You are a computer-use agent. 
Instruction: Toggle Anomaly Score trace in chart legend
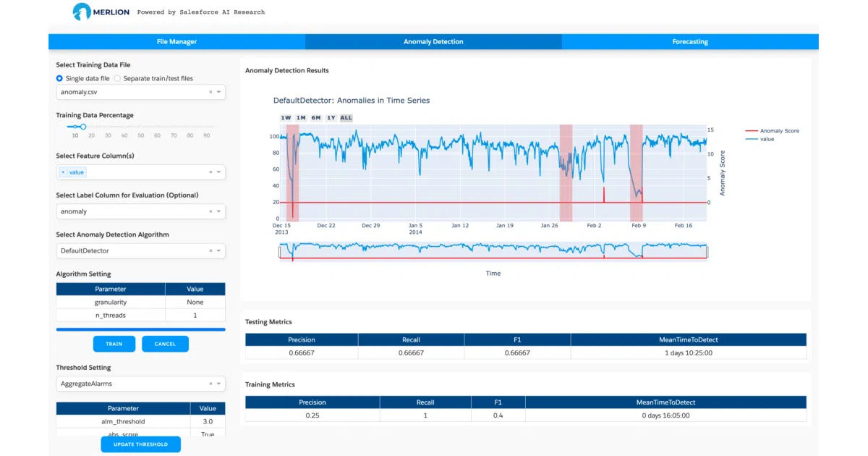772,131
